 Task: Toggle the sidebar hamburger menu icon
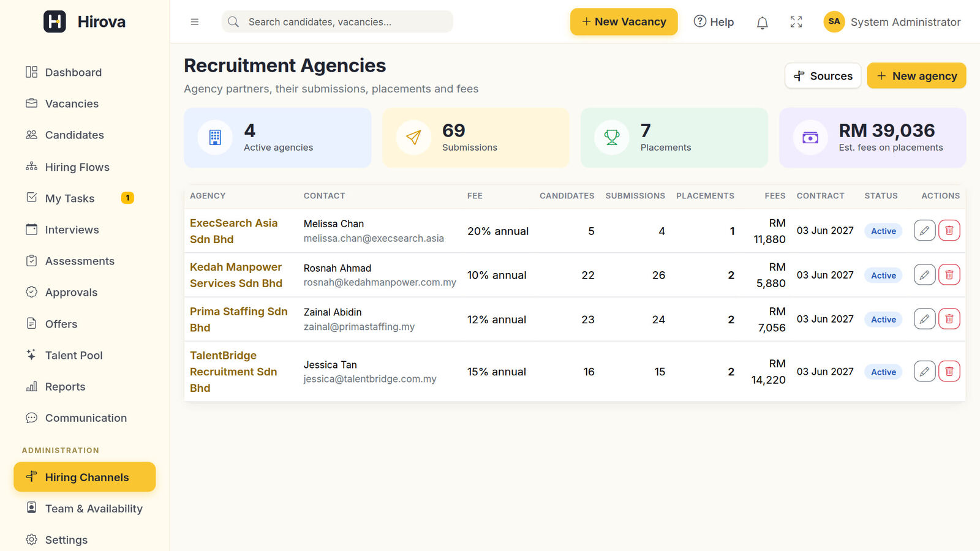[195, 22]
